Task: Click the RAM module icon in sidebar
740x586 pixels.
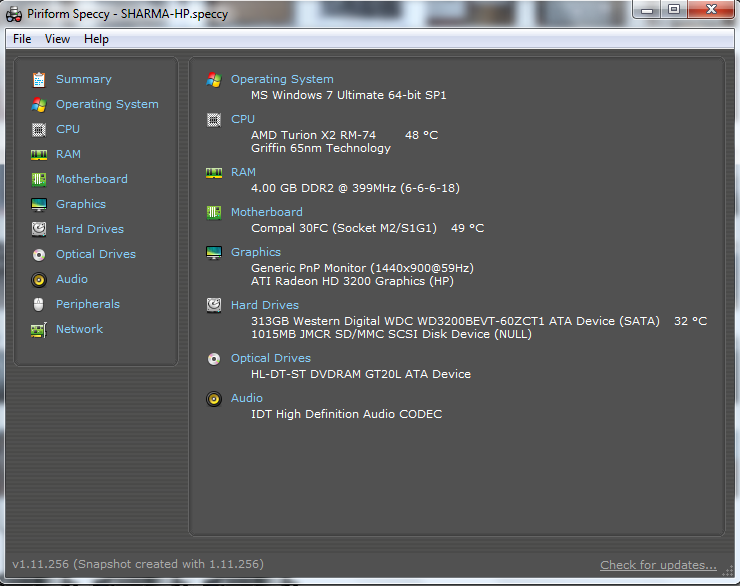Action: point(39,154)
